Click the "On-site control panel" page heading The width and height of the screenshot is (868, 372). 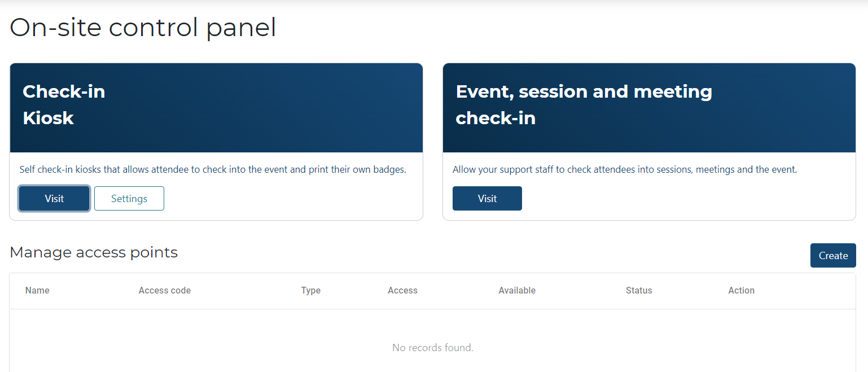tap(143, 28)
